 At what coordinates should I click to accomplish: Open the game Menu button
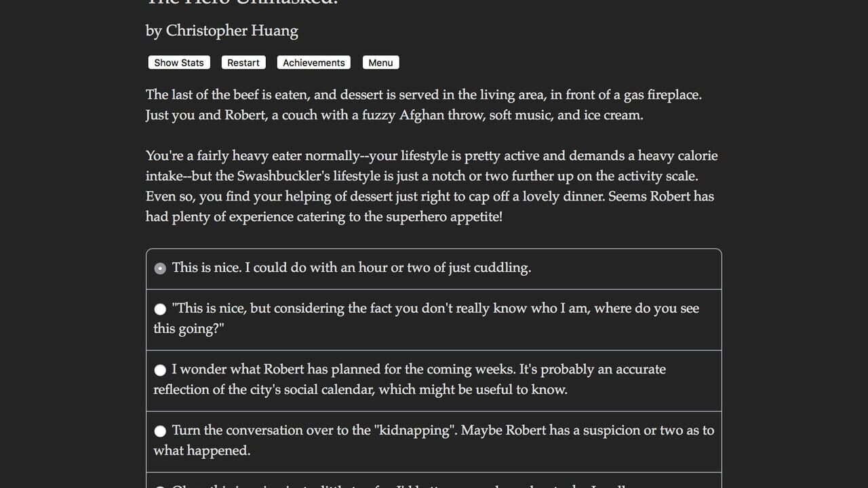(381, 62)
